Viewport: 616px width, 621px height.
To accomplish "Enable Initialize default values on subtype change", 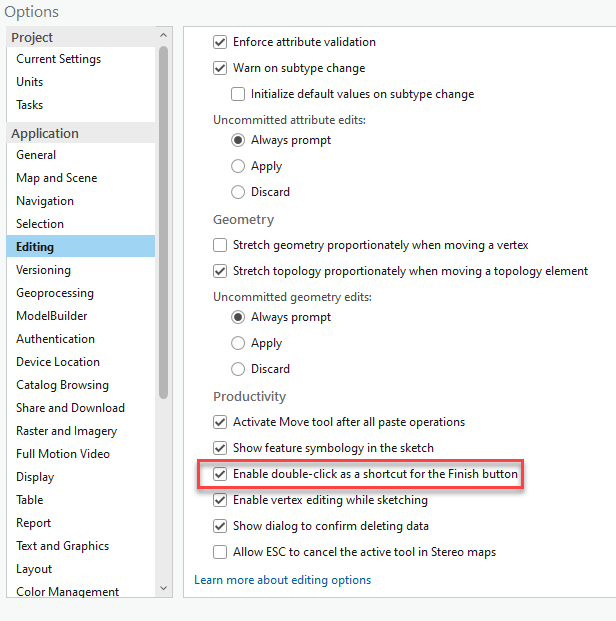I will (238, 94).
